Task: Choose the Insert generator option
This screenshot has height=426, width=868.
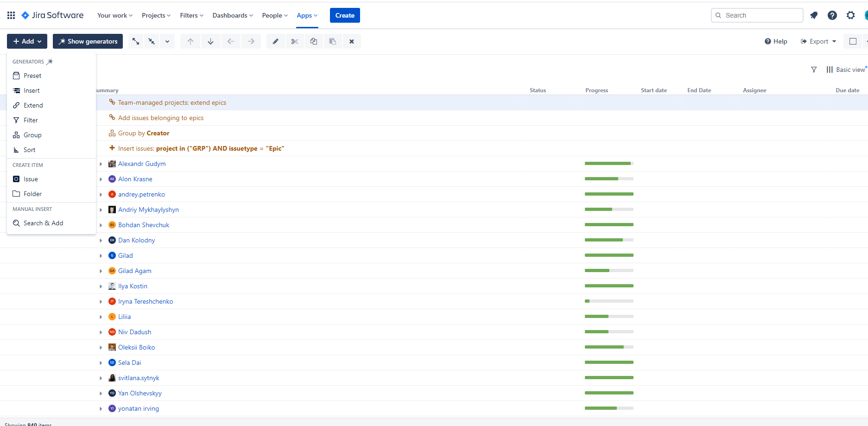Action: click(x=51, y=90)
